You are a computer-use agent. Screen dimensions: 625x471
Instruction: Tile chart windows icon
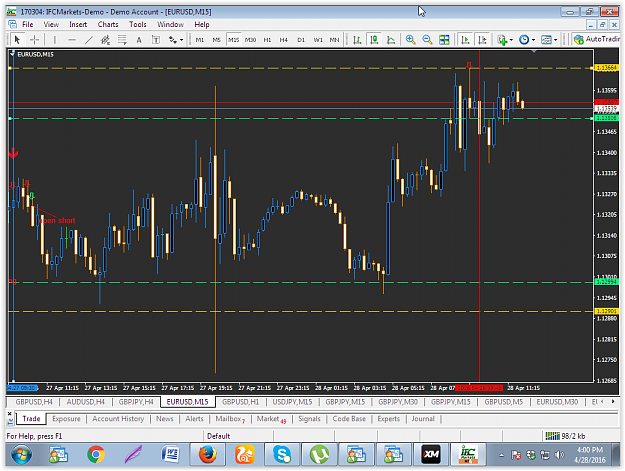point(444,40)
